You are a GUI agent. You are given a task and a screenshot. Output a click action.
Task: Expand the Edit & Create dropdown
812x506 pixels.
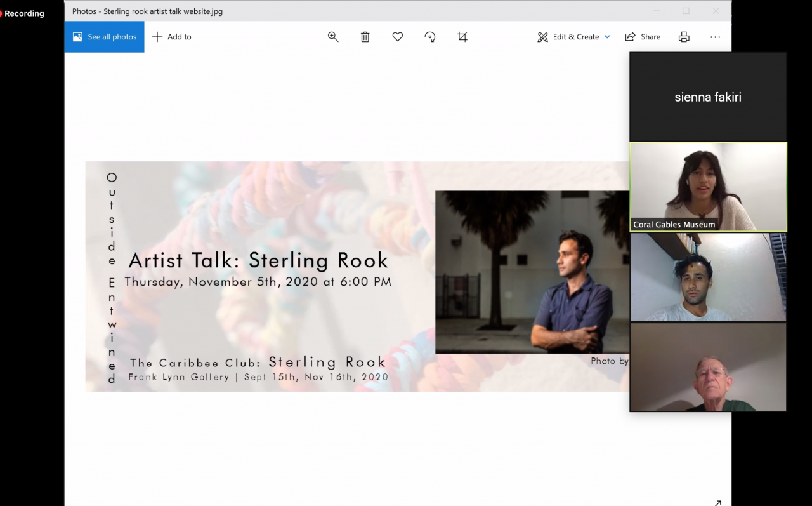click(573, 37)
